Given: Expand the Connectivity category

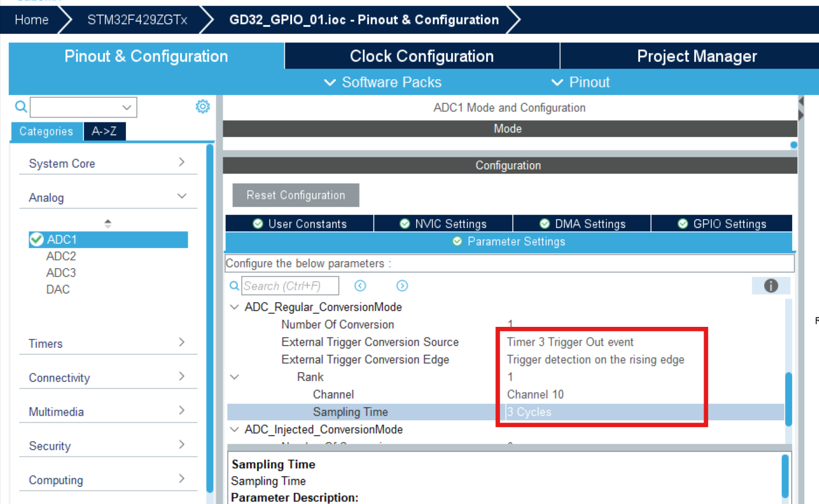Looking at the screenshot, I should 181,376.
